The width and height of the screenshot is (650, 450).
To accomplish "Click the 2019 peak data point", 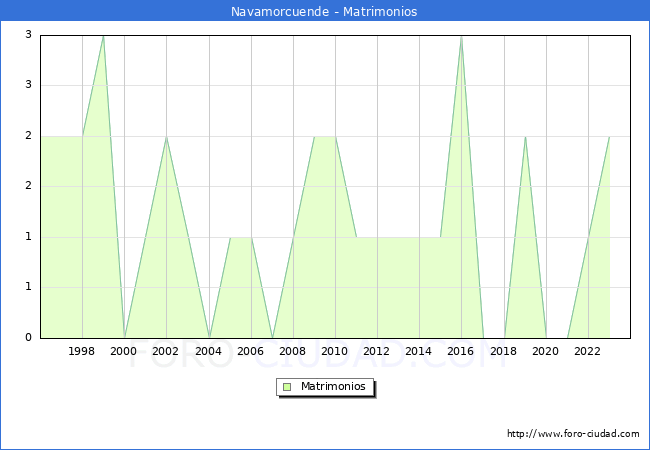I will (525, 137).
